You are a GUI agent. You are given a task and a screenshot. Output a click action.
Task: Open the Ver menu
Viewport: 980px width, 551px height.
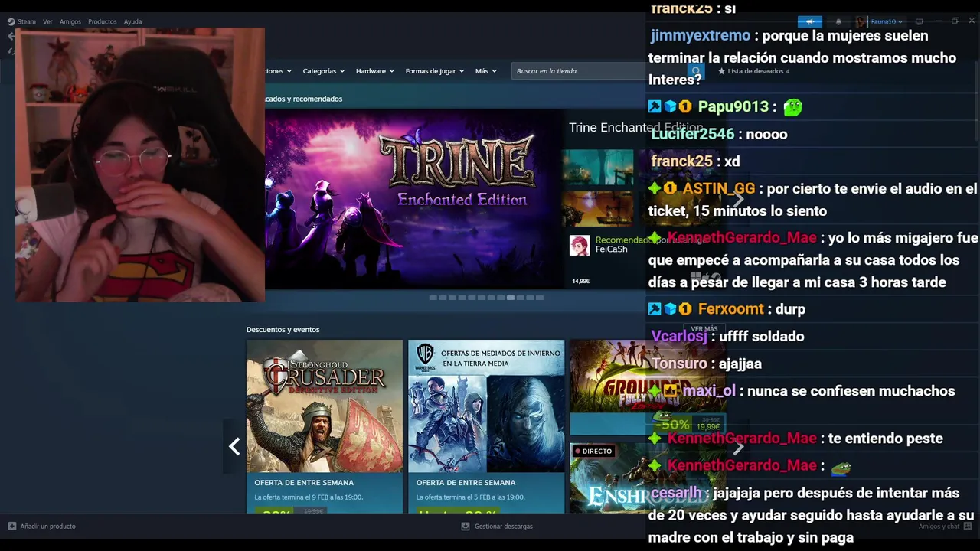[47, 21]
